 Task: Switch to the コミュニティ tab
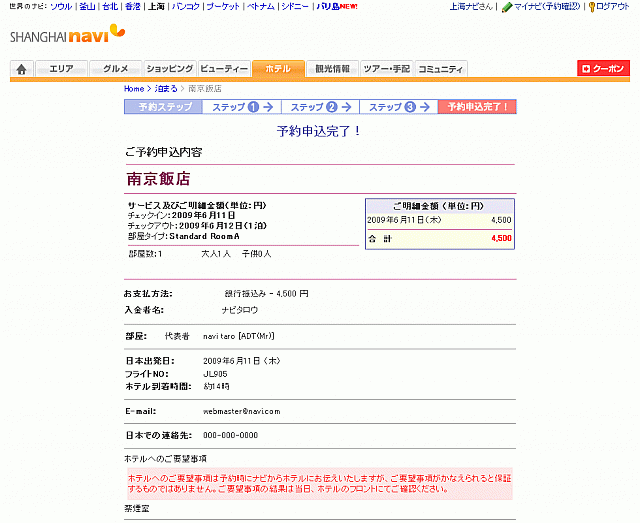[441, 69]
